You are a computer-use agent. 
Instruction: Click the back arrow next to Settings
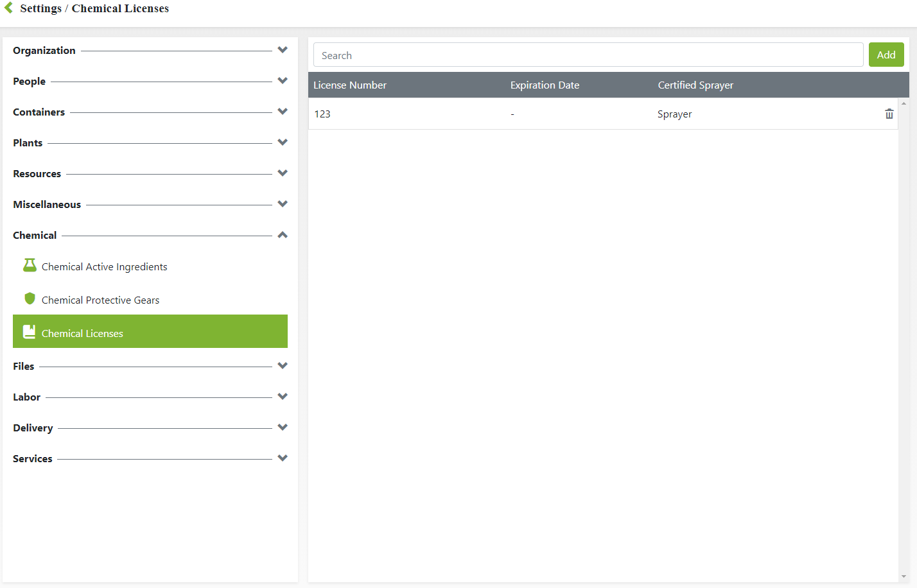(x=8, y=8)
